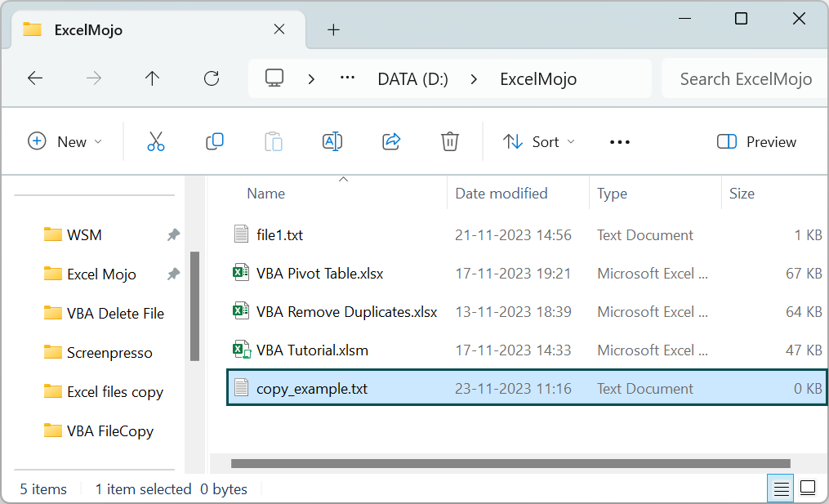Image resolution: width=829 pixels, height=504 pixels.
Task: Toggle the Preview pane
Action: 756,142
